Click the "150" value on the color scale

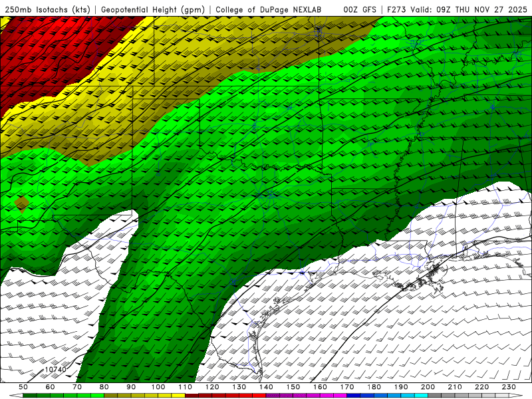pos(293,387)
